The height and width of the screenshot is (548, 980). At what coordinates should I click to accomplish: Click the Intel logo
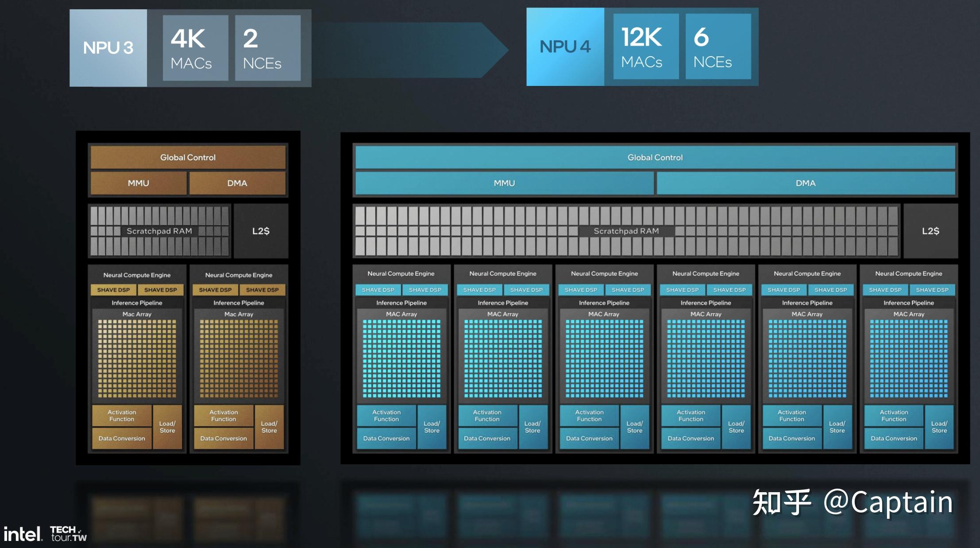23,534
